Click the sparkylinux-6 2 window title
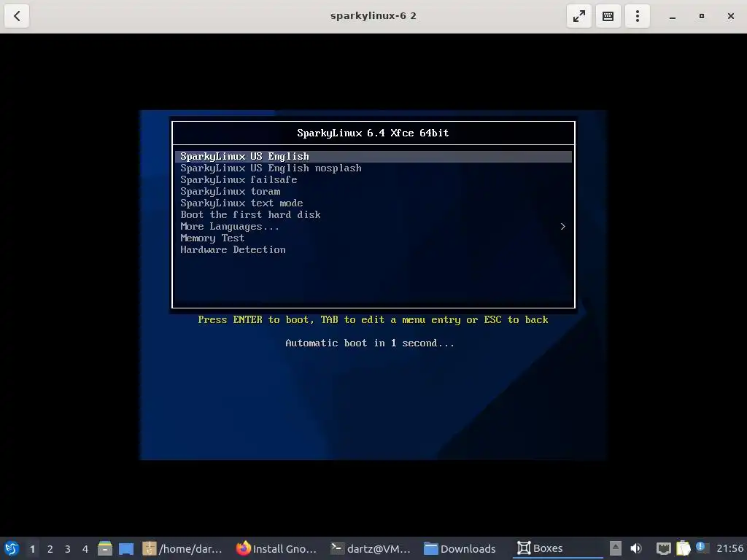747x560 pixels. [373, 16]
